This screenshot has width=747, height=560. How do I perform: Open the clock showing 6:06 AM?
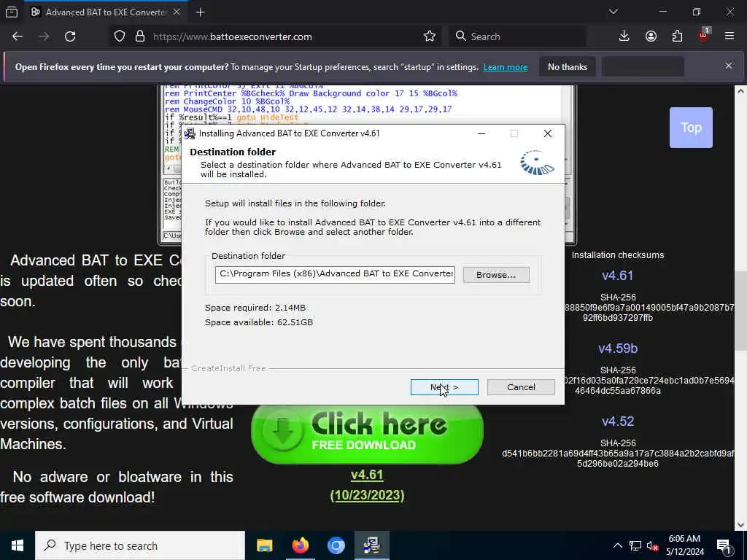(684, 545)
